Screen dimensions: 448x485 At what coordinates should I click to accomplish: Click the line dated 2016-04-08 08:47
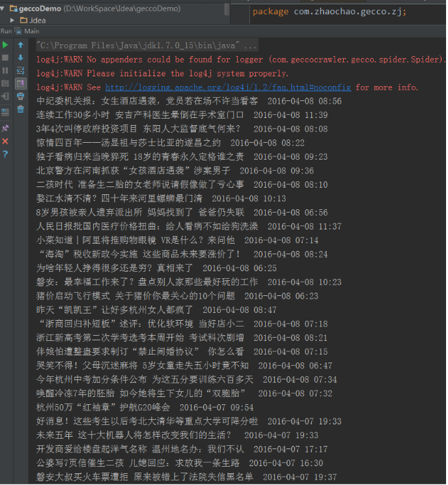coord(156,310)
